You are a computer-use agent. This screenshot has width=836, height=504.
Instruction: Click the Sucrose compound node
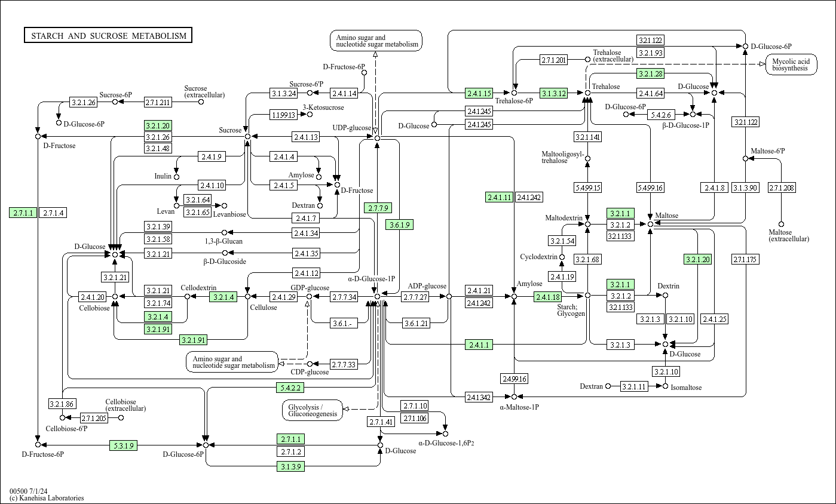coord(247,136)
